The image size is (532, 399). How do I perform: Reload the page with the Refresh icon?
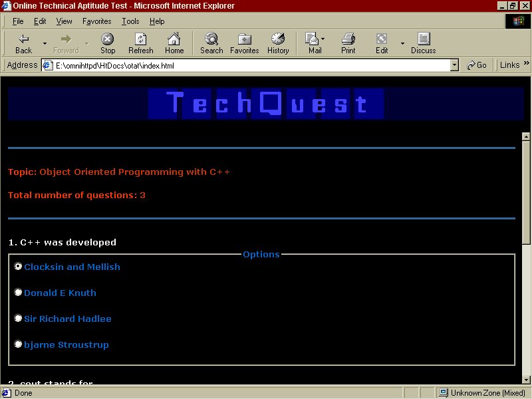point(141,39)
